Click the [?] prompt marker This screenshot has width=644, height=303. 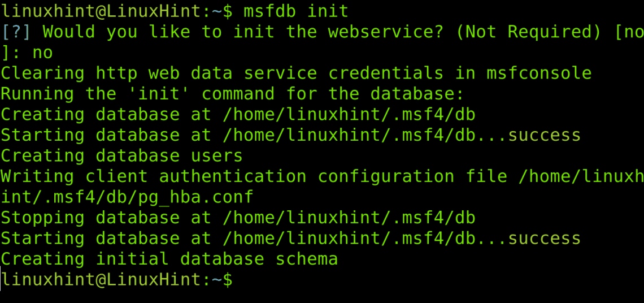(x=16, y=32)
